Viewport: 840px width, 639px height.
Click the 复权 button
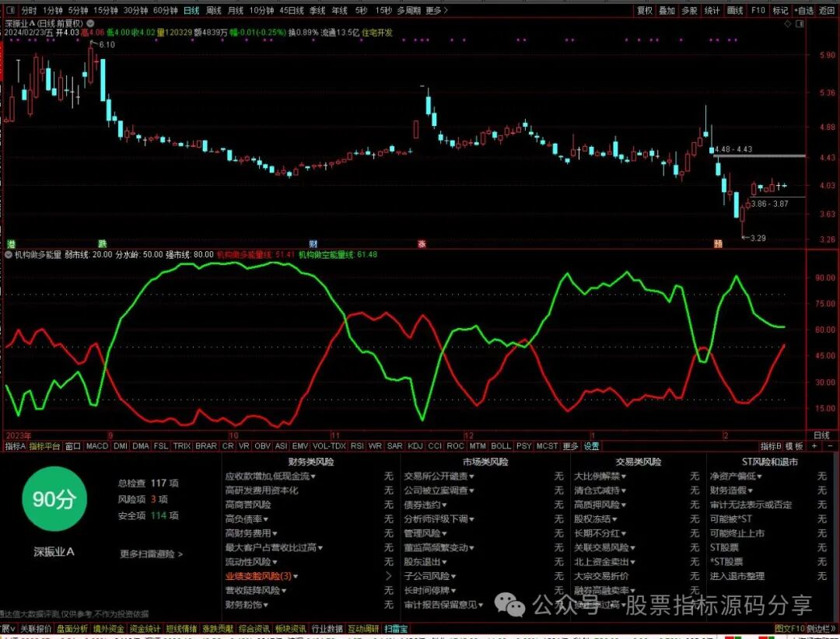pos(645,10)
